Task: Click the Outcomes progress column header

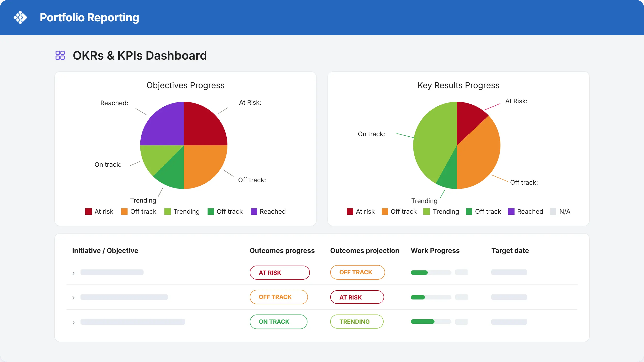Action: click(x=282, y=251)
